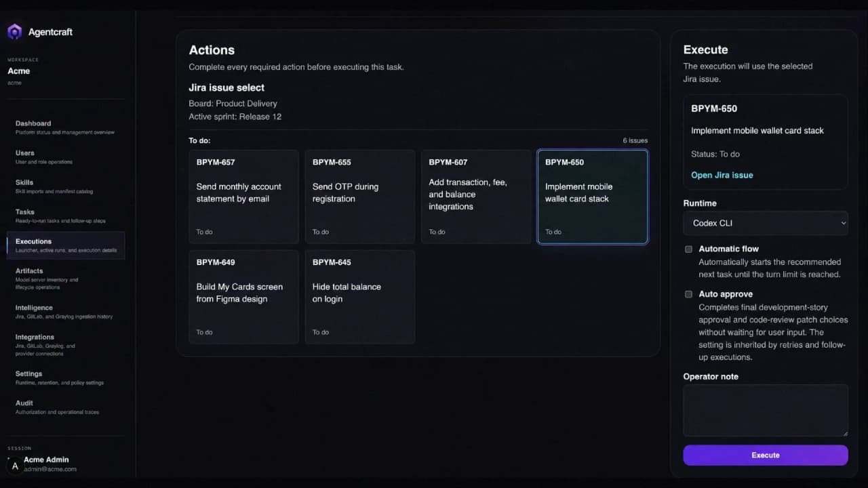Screen dimensions: 868x488
Task: Click the purple Execute button
Action: point(766,455)
